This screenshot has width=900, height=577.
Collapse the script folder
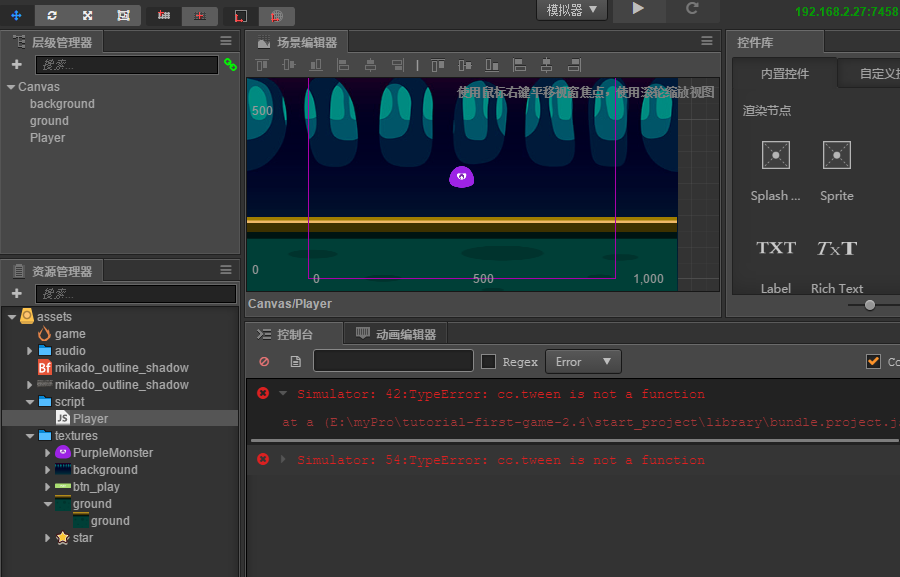[x=30, y=402]
